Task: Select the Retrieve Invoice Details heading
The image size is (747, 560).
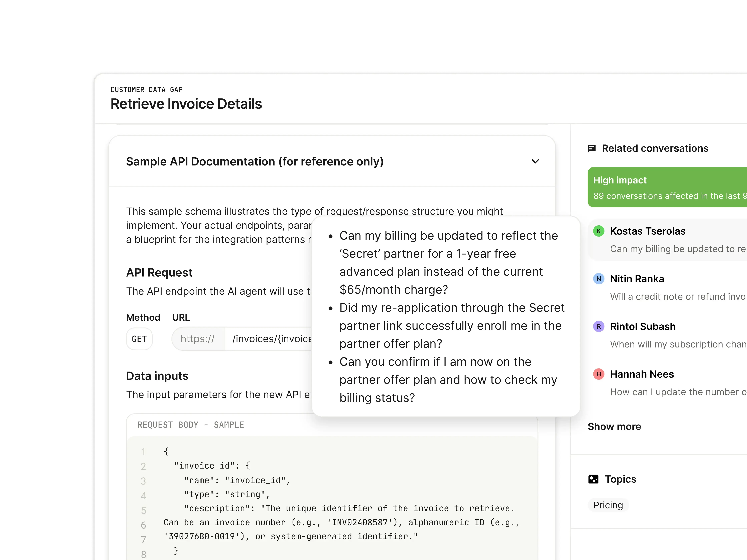Action: pos(186,104)
